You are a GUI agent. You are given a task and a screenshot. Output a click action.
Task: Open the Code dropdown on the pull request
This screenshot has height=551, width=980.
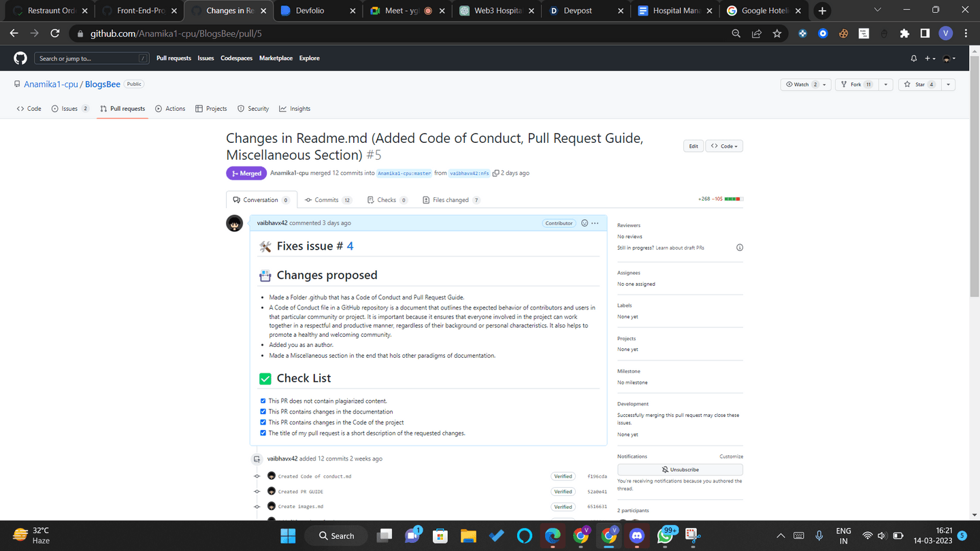pos(724,146)
